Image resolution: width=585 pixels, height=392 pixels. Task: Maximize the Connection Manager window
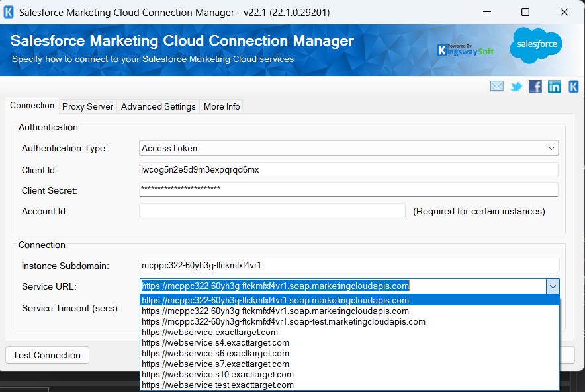click(525, 12)
